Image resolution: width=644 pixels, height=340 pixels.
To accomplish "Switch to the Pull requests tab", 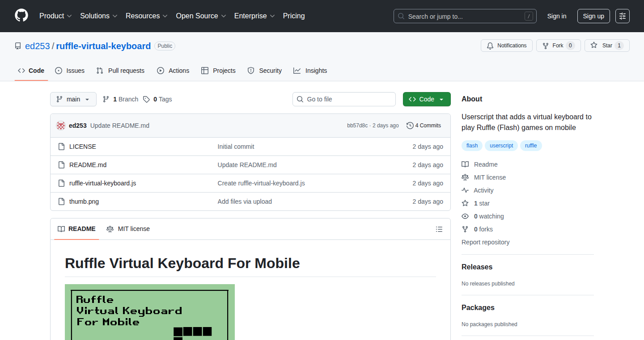I will [x=121, y=71].
